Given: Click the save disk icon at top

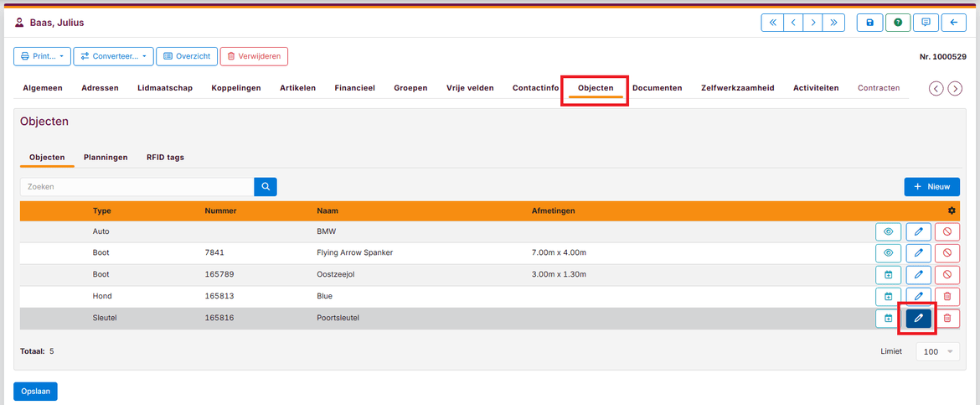Looking at the screenshot, I should coord(869,23).
